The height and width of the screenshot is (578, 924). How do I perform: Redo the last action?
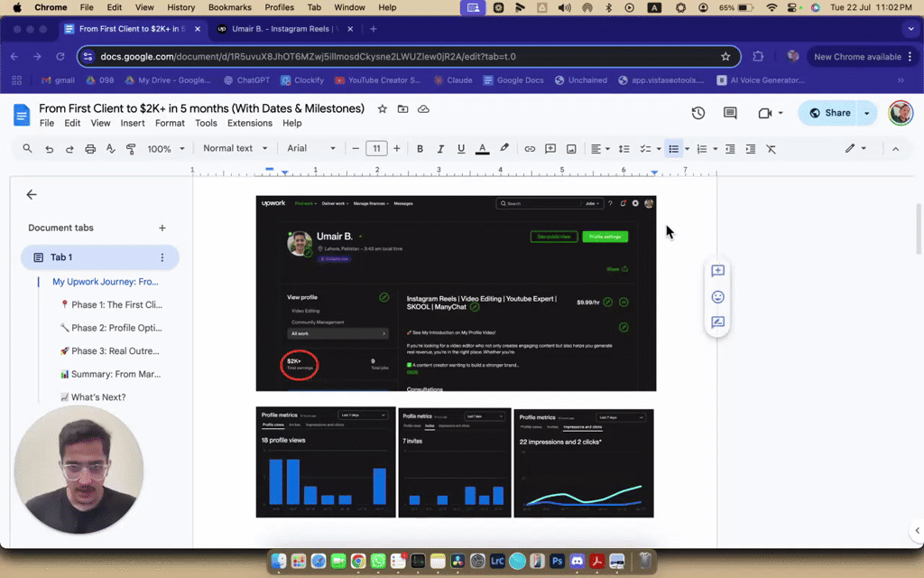pos(69,149)
